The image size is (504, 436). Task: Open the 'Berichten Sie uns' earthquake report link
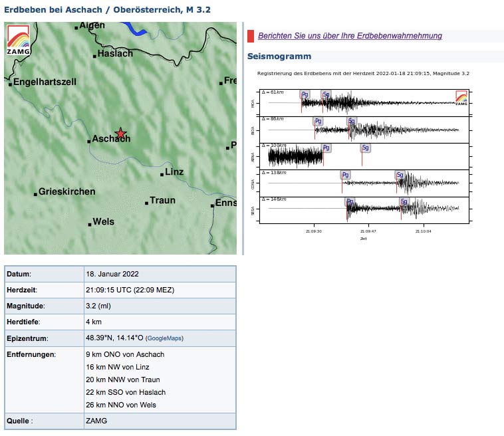350,36
